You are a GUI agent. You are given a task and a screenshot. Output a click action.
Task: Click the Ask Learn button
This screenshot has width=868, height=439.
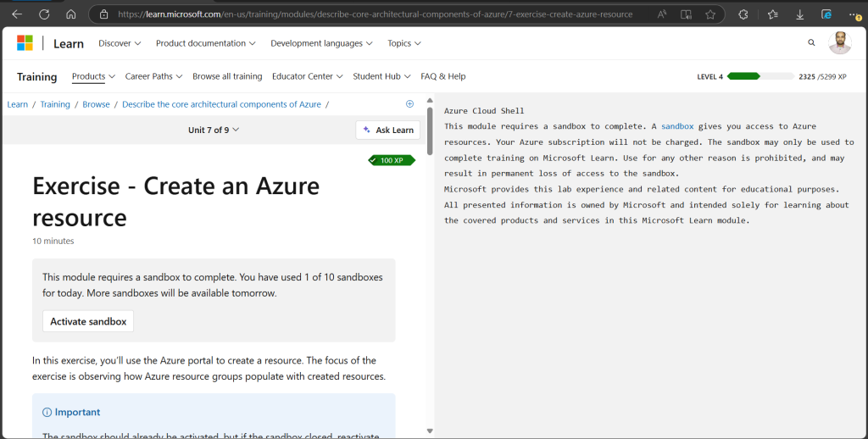coord(388,131)
